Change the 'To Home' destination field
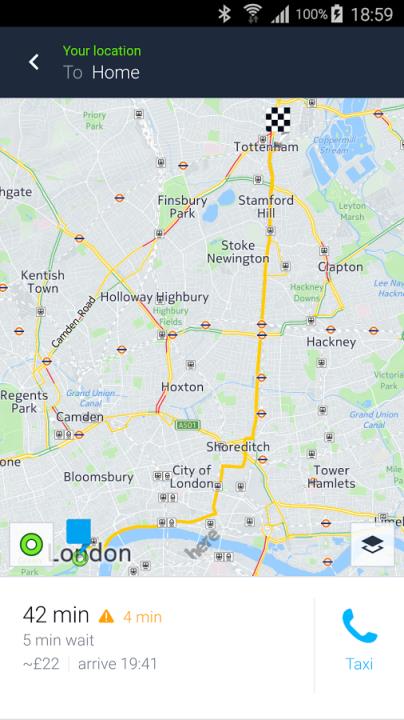The height and width of the screenshot is (720, 404). tap(101, 73)
